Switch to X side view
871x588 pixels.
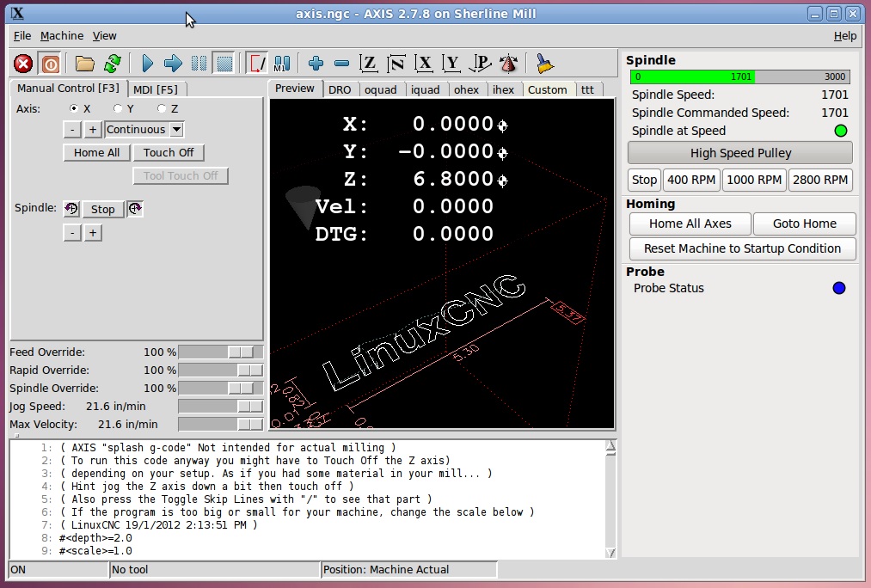pyautogui.click(x=425, y=64)
